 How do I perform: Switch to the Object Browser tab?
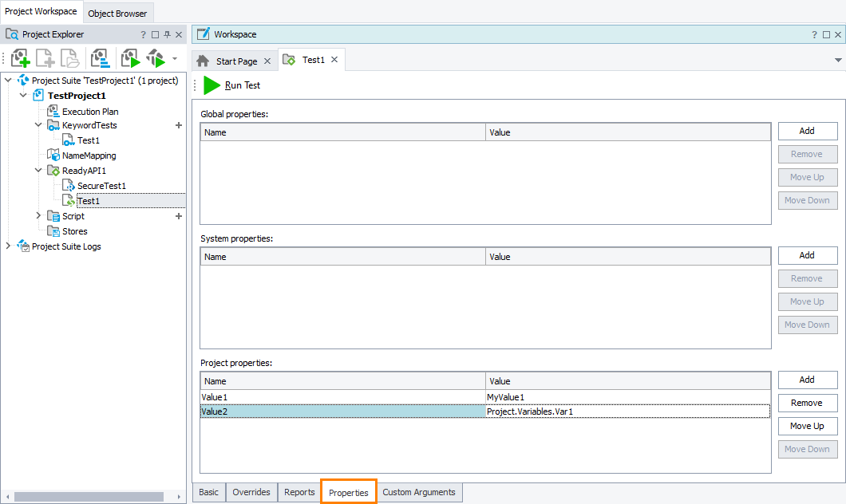(x=117, y=13)
